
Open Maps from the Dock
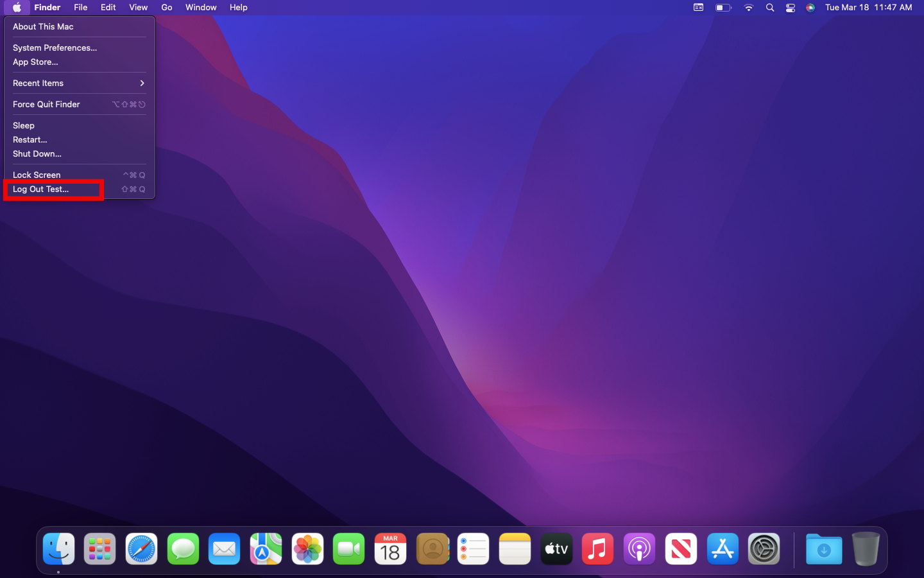tap(266, 549)
